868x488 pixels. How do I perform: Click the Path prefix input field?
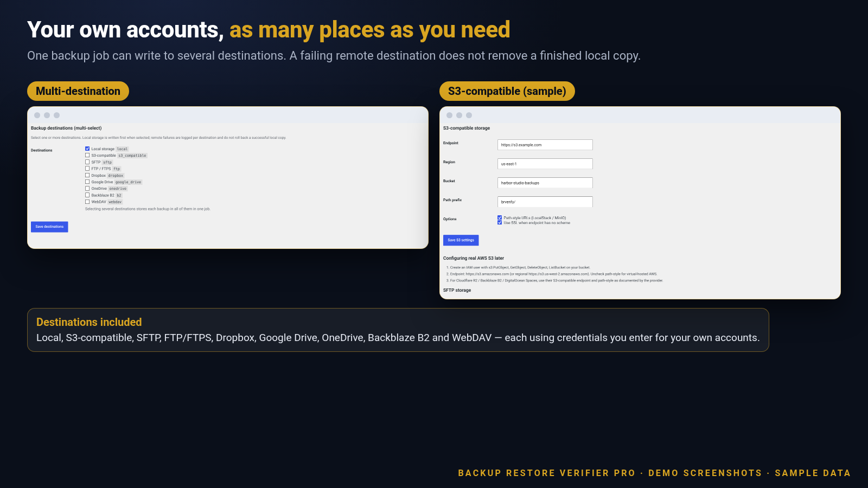545,202
